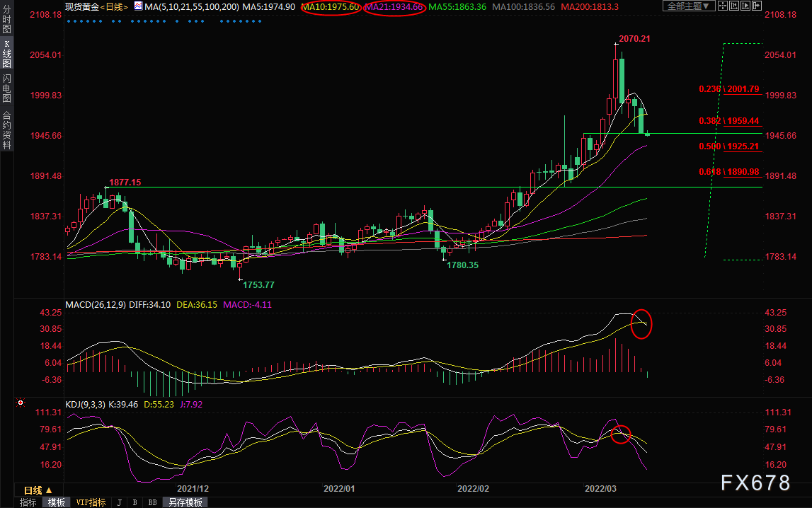The image size is (812, 508).
Task: Open the 全部主题 theme dropdown
Action: coord(689,6)
